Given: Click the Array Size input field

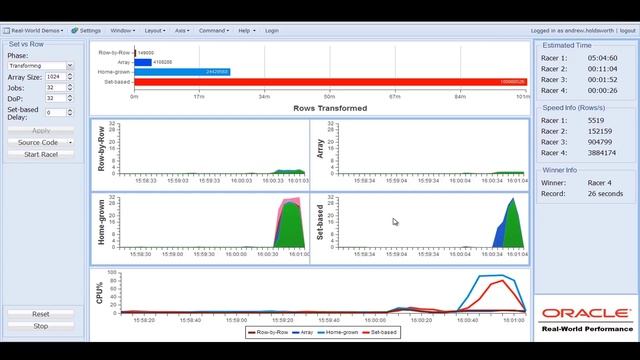Looking at the screenshot, I should click(56, 77).
